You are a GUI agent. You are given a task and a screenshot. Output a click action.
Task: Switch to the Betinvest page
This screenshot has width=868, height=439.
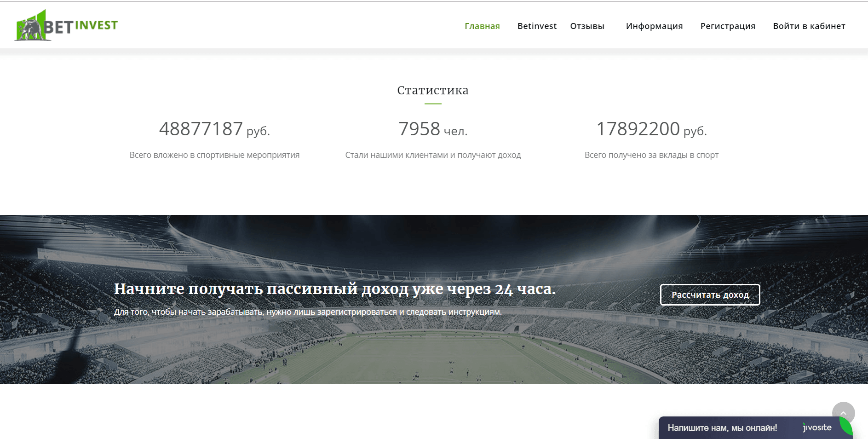click(x=537, y=26)
